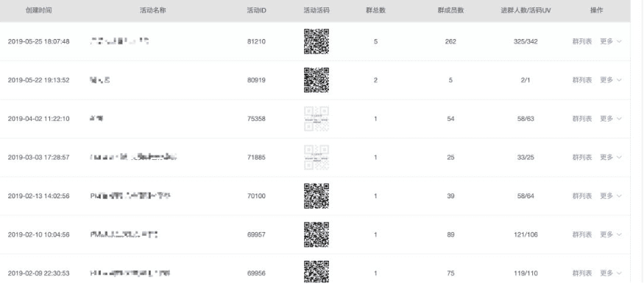Expand 更多 menu for activity 69957

tap(610, 234)
